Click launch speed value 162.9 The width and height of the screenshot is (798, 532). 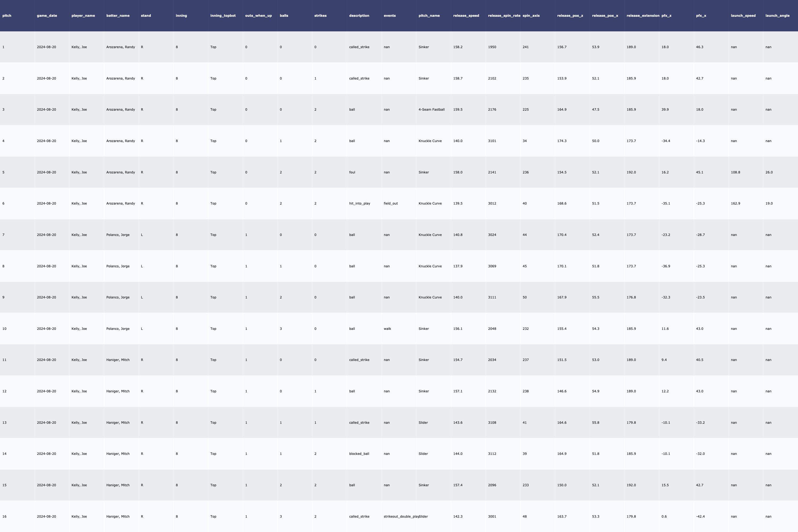click(735, 203)
